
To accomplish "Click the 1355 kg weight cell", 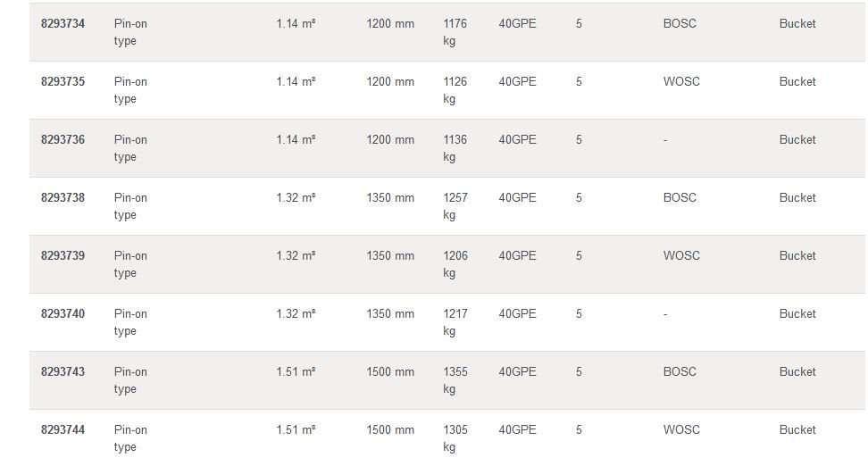I will [455, 380].
